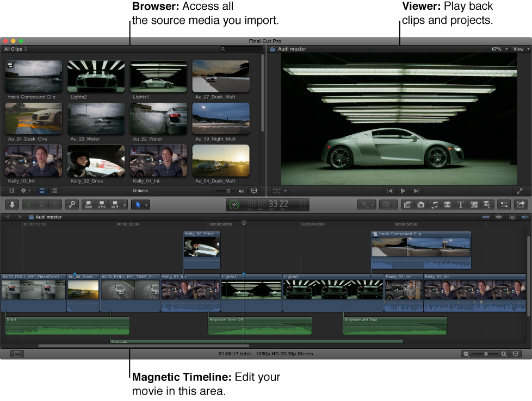Open the edit options dropdown beside Append
This screenshot has height=401, width=532.
pyautogui.click(x=125, y=205)
